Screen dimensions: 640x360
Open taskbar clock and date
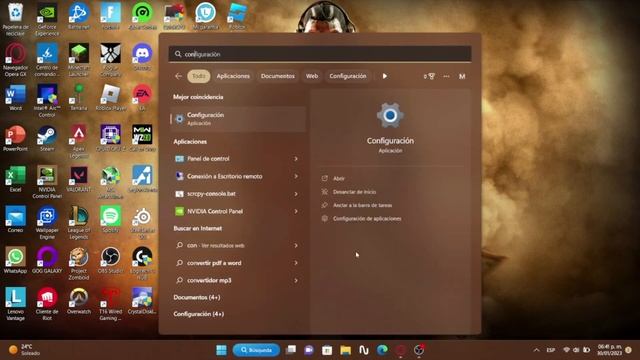pos(609,350)
